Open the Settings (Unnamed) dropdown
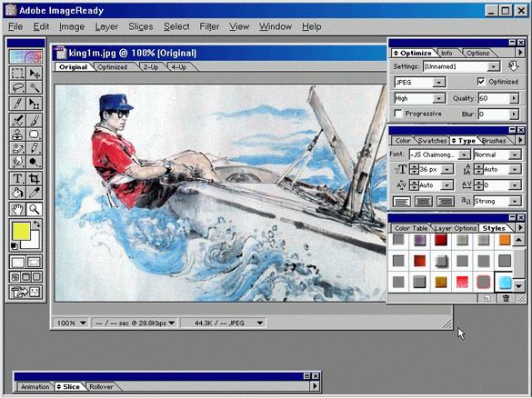 point(493,66)
